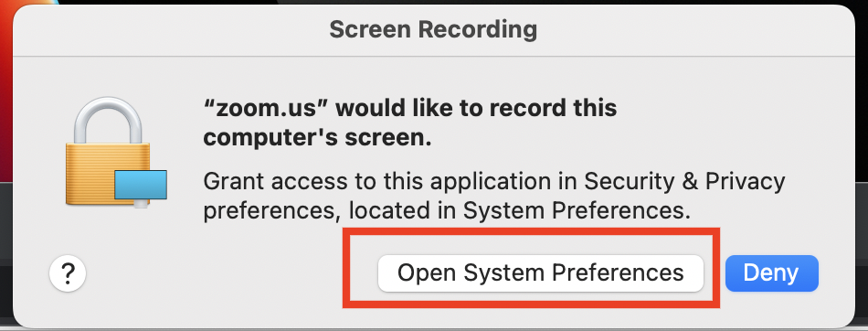Click the "would like to record this" heading

point(474,108)
